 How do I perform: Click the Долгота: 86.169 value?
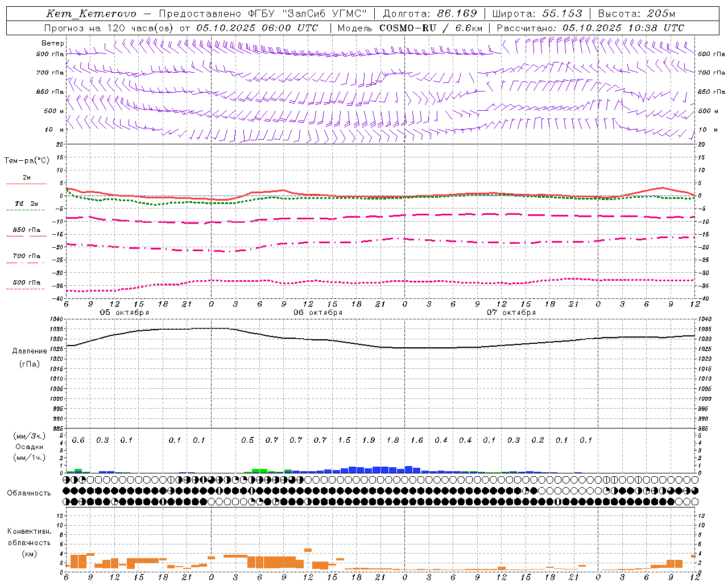(x=430, y=14)
